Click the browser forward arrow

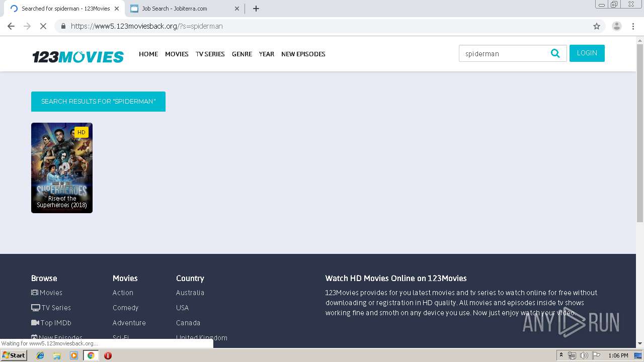(27, 26)
